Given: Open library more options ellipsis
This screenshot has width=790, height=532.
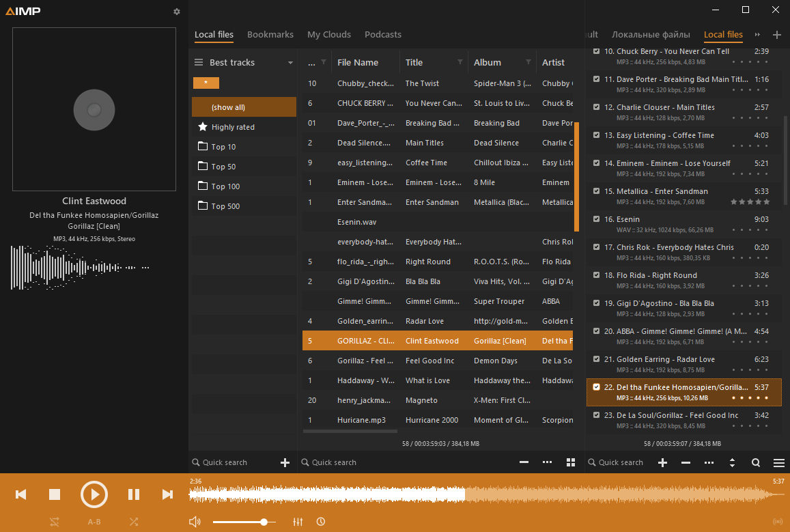Looking at the screenshot, I should coord(547,462).
